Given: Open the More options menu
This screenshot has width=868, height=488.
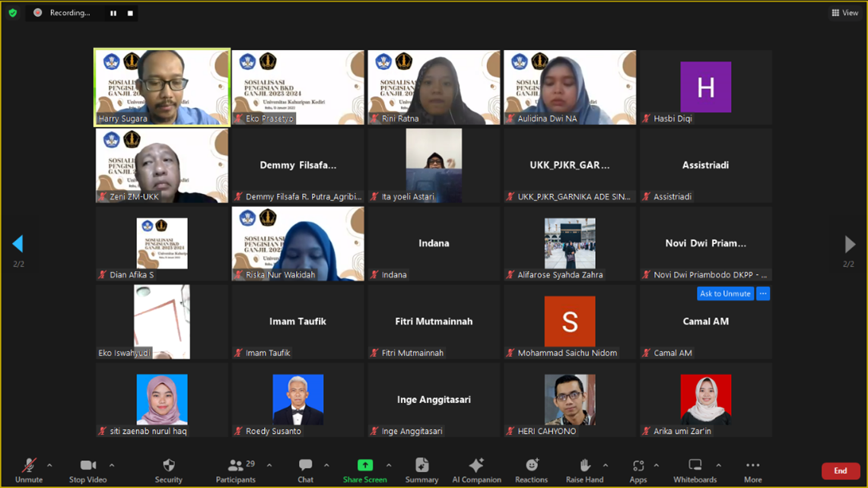Looking at the screenshot, I should pyautogui.click(x=752, y=471).
